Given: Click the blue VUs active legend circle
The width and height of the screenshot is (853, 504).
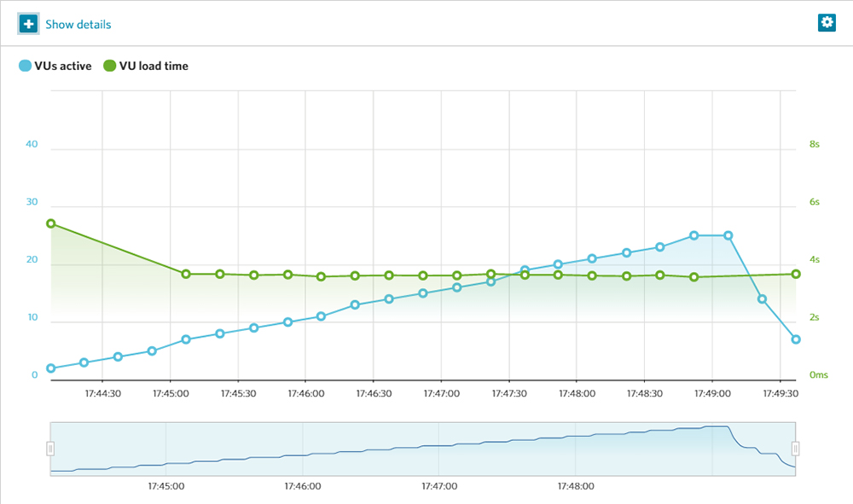Looking at the screenshot, I should coord(25,66).
